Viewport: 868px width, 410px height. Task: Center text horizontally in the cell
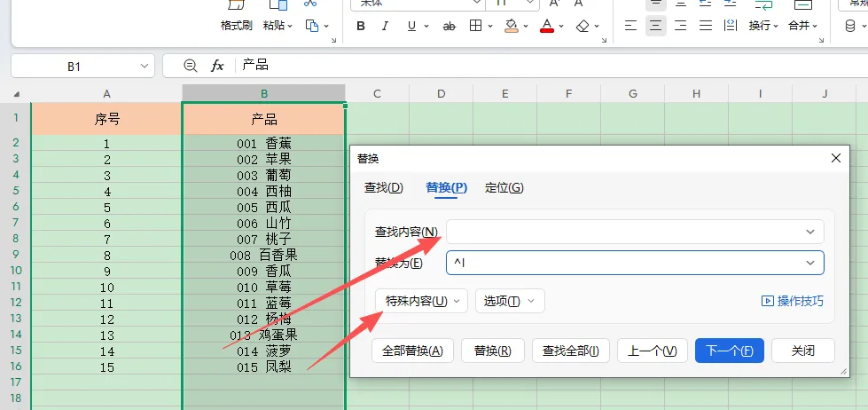point(656,26)
